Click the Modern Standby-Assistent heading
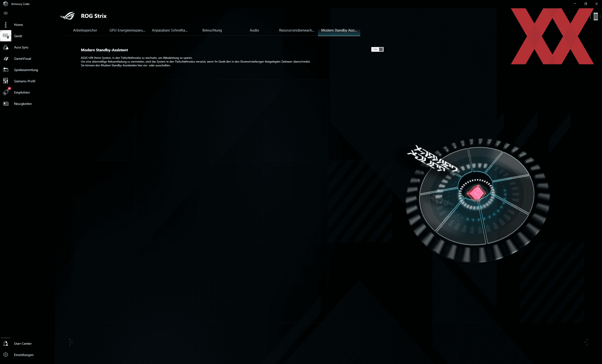This screenshot has width=602, height=364. pos(104,50)
